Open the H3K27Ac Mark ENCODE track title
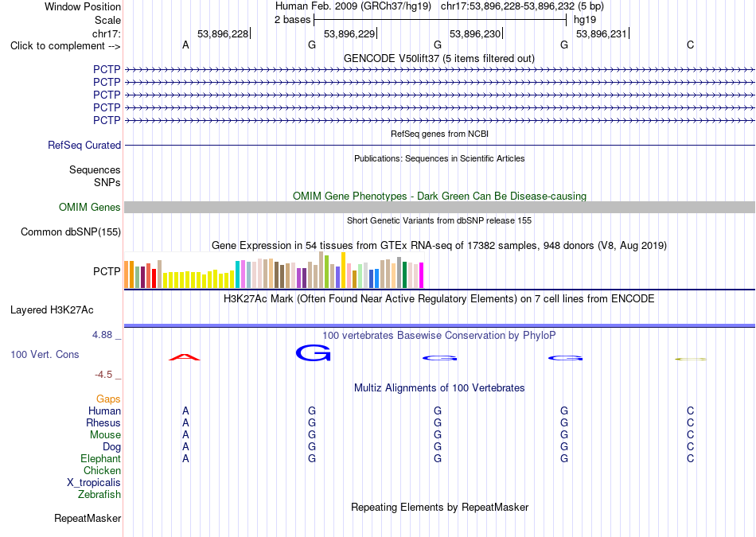The height and width of the screenshot is (537, 756). tap(439, 299)
